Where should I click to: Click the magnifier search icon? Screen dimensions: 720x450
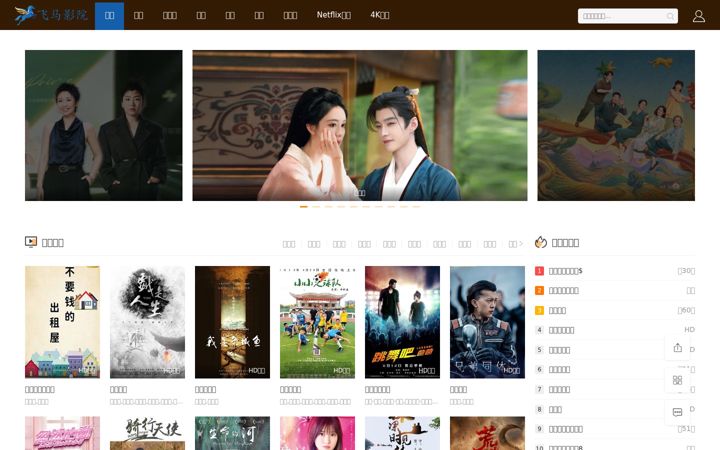coord(670,16)
